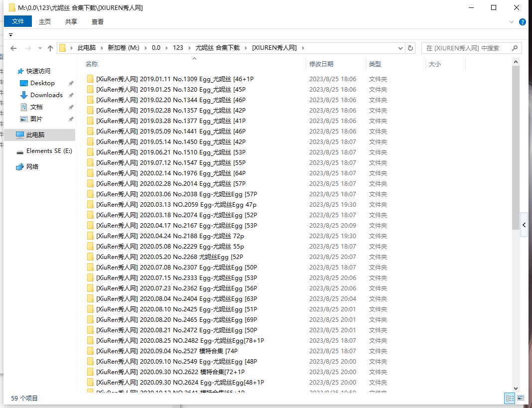Open 图片 in quick access

(36, 119)
